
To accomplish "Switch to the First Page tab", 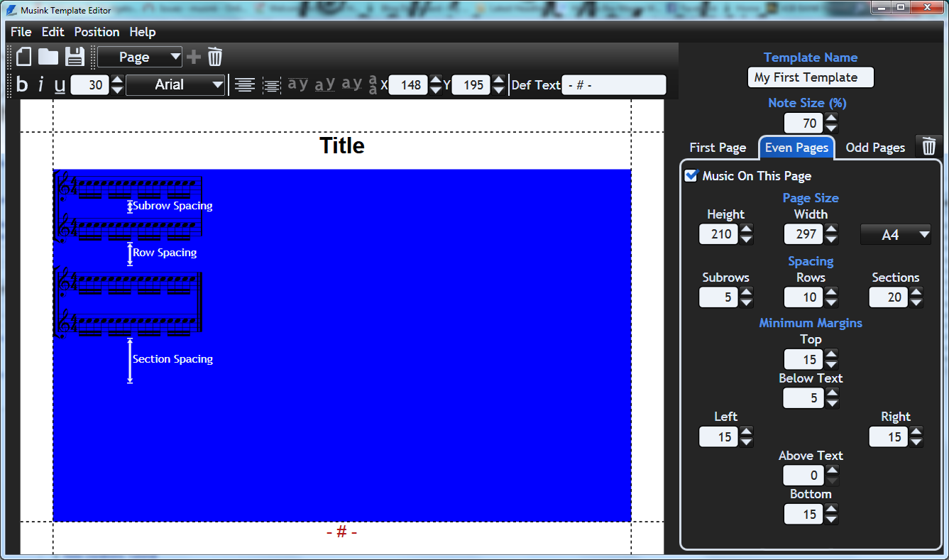I will (718, 148).
